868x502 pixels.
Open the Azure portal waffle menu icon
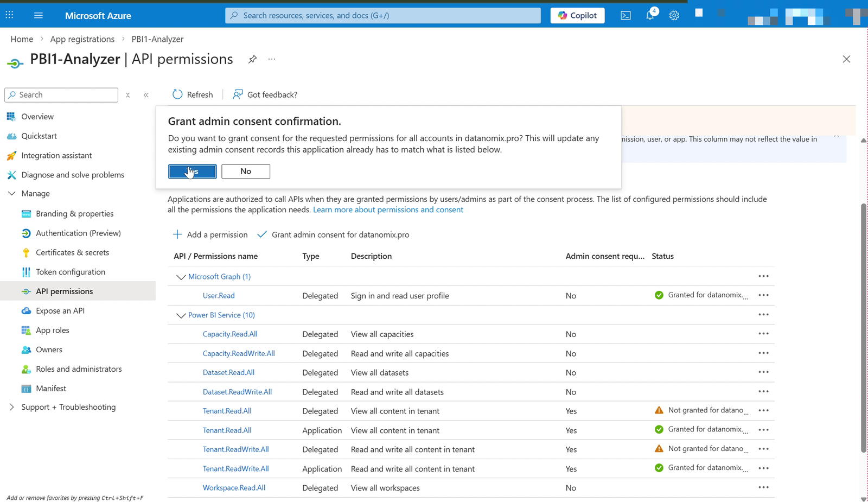(x=9, y=15)
